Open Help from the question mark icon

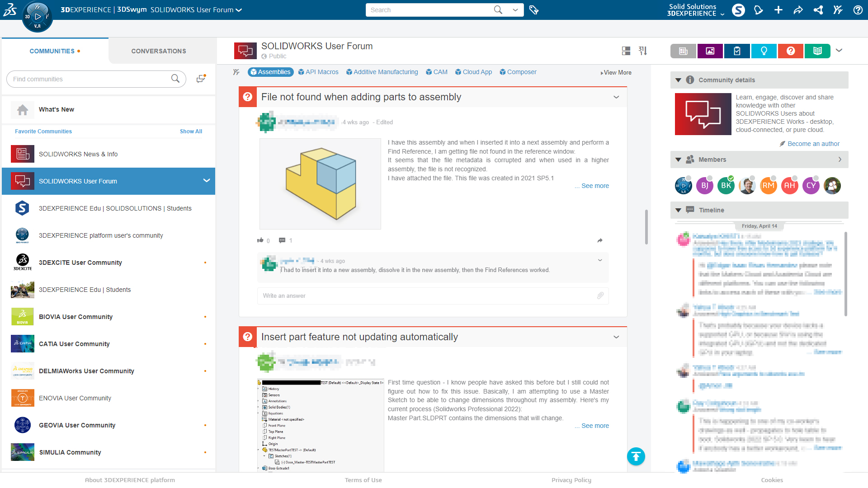coord(858,9)
